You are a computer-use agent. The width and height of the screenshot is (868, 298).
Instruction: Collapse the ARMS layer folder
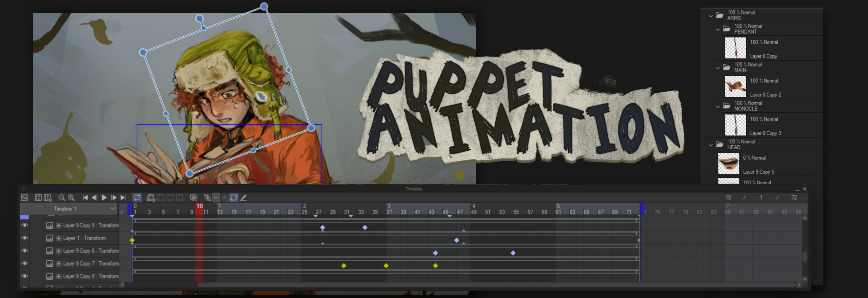pyautogui.click(x=711, y=16)
